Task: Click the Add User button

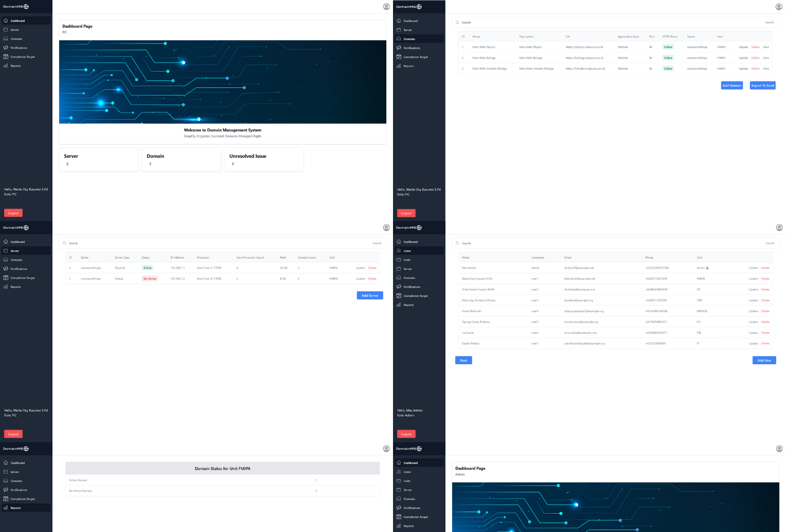Action: point(764,360)
